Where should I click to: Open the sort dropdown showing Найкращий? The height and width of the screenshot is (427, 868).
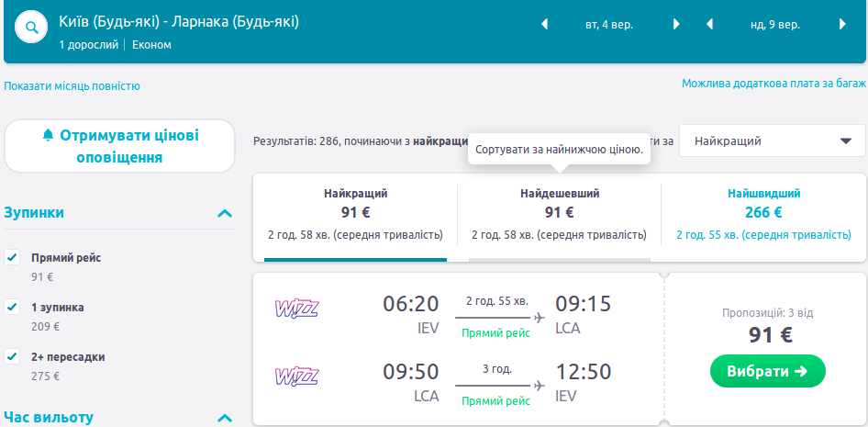coord(772,141)
